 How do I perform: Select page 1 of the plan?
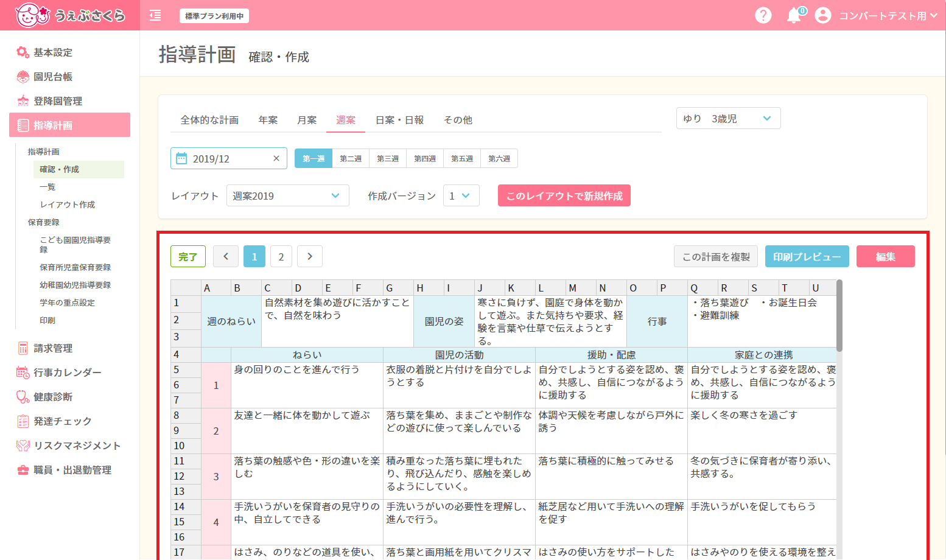pyautogui.click(x=254, y=256)
